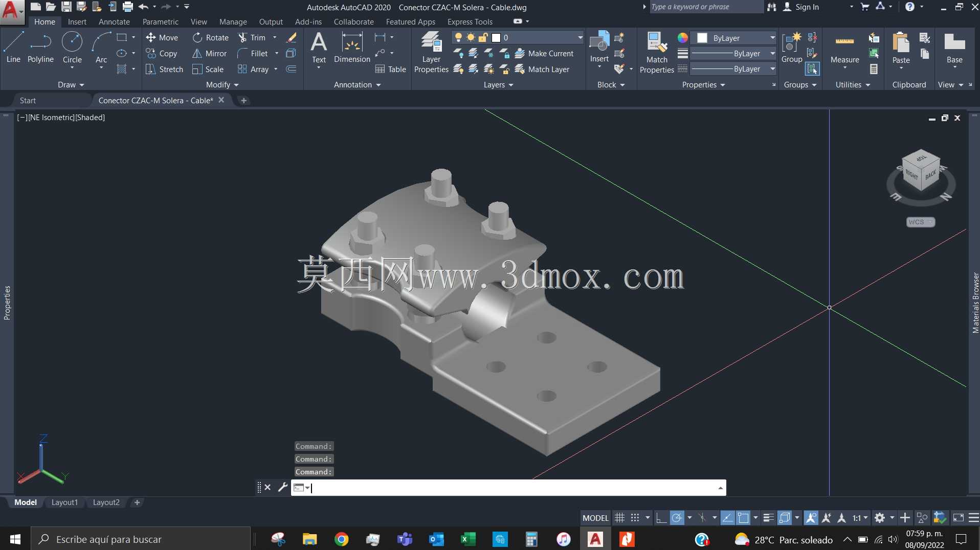The width and height of the screenshot is (980, 550).
Task: Toggle object snap tracking
Action: 727,518
